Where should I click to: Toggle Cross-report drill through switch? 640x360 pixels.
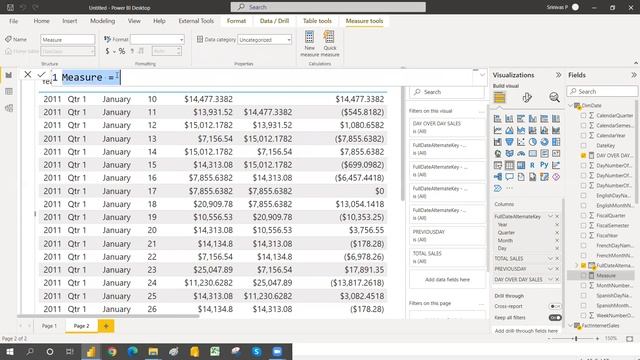click(555, 306)
